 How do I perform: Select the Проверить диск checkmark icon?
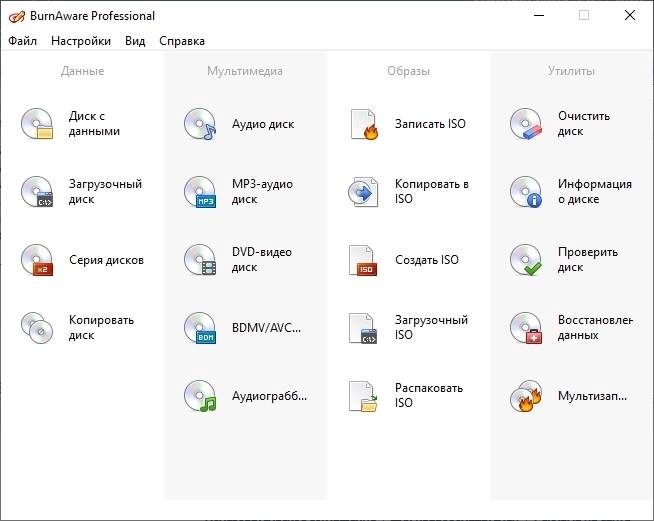526,259
